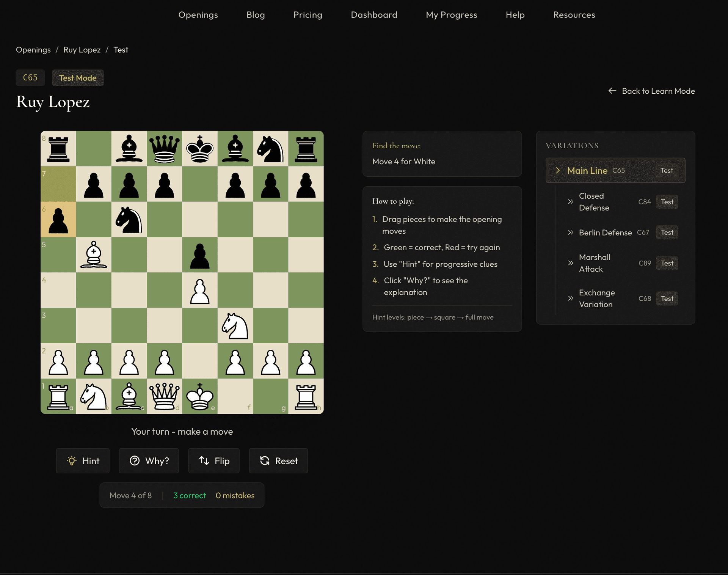728x575 pixels.
Task: Click the white knight on f3
Action: tap(235, 326)
